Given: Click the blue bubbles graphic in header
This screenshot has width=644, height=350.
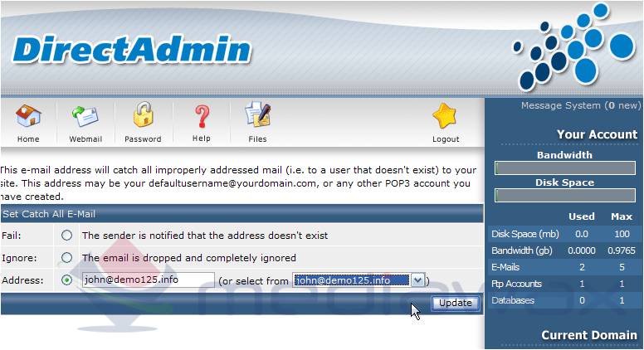Looking at the screenshot, I should (x=573, y=46).
